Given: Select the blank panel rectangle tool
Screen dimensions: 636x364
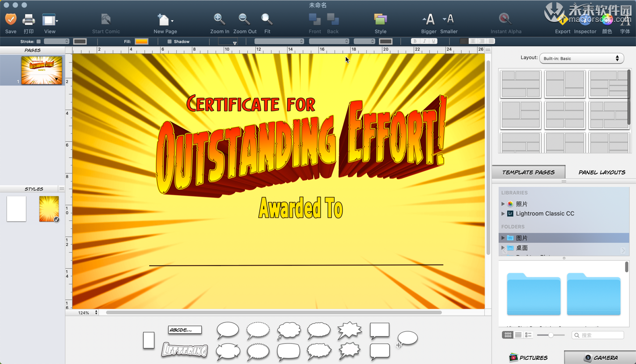Looking at the screenshot, I should 149,340.
